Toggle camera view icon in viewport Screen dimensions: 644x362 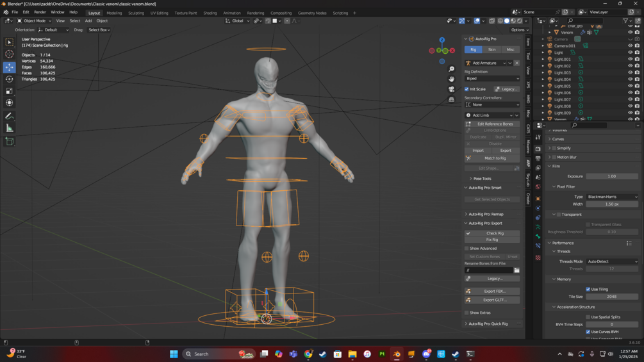click(x=451, y=89)
